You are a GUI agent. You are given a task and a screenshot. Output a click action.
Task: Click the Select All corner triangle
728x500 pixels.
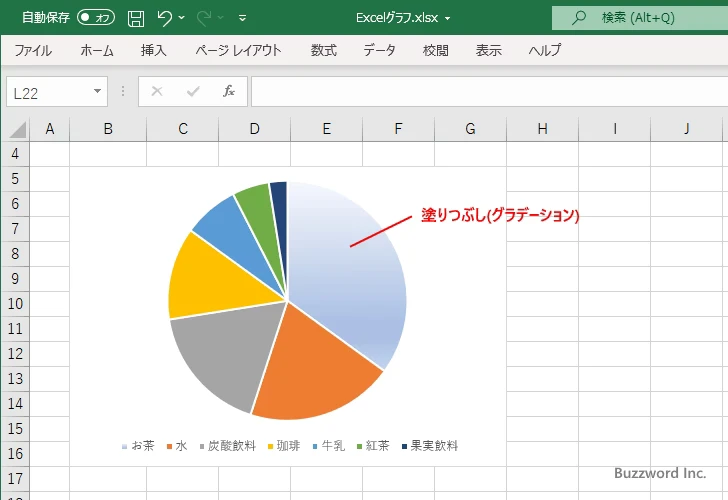pos(16,129)
